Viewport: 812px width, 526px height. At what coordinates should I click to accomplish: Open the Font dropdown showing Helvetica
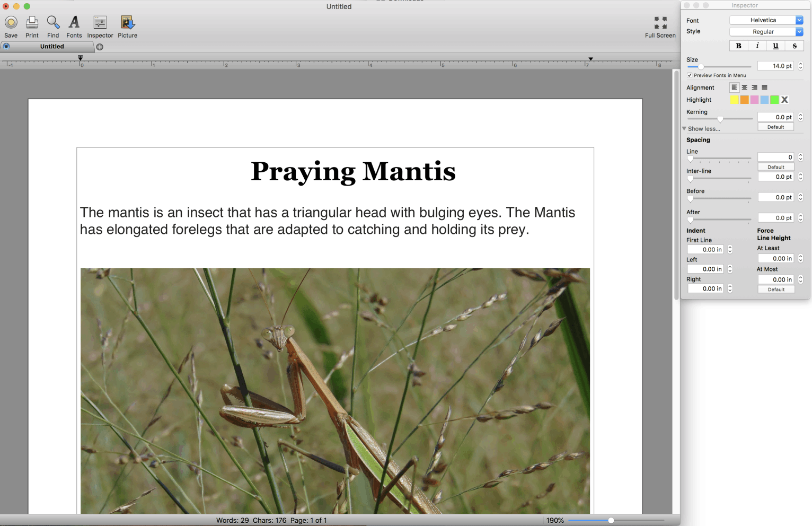766,20
